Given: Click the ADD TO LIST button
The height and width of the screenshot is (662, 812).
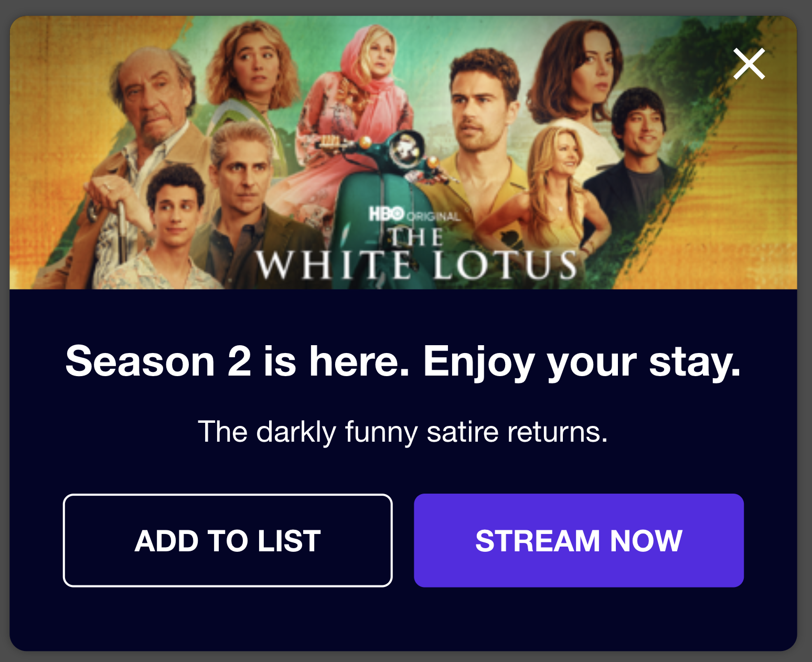Looking at the screenshot, I should [x=228, y=540].
